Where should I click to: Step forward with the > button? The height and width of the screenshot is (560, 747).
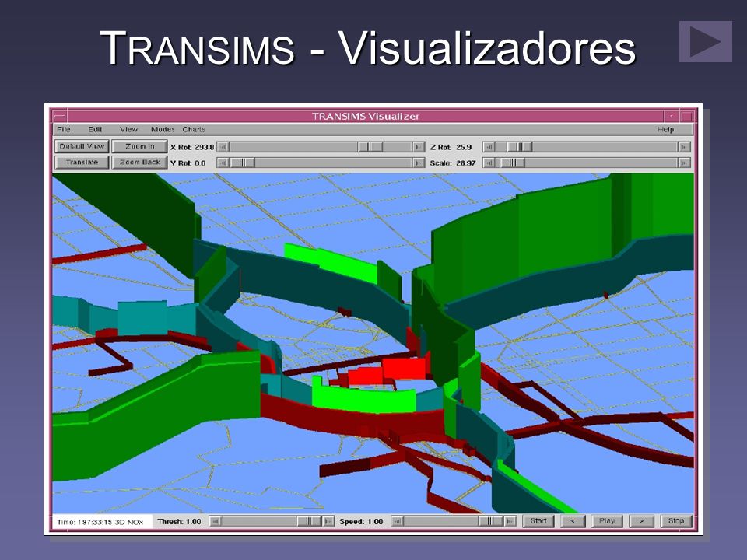641,521
